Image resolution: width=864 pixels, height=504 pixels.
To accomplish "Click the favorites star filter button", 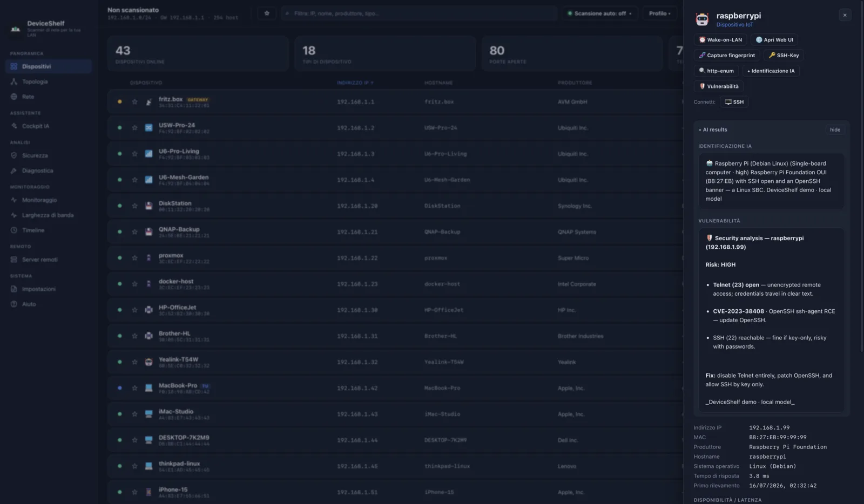I will (267, 13).
